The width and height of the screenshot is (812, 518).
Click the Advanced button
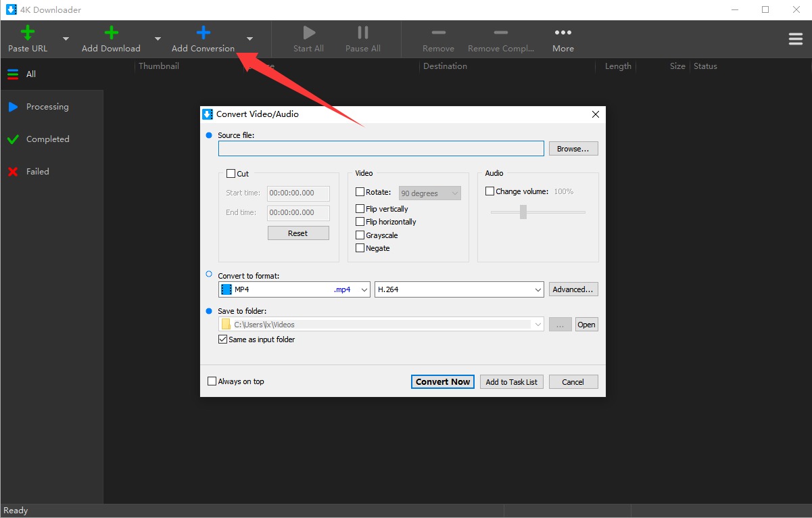pyautogui.click(x=573, y=289)
